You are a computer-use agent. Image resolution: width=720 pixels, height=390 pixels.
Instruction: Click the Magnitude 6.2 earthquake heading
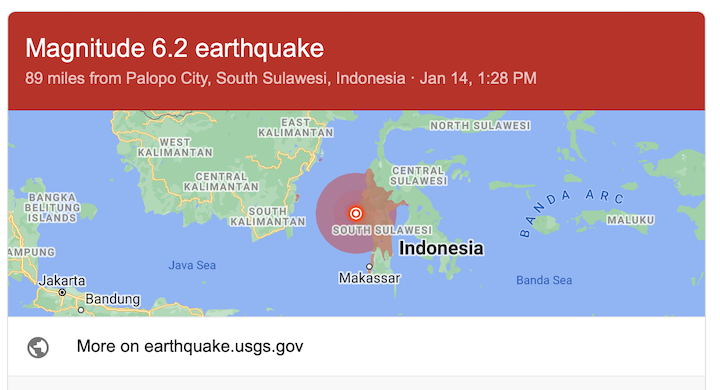pos(174,48)
